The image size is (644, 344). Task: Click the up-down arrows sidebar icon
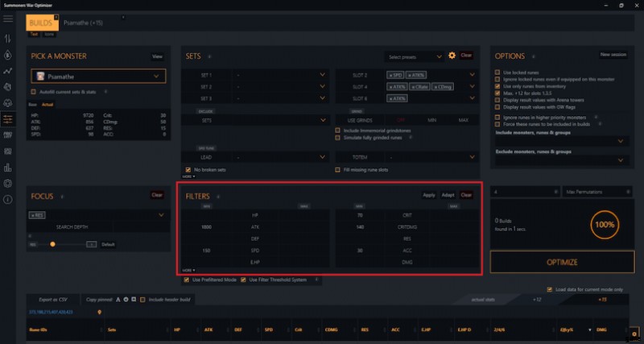click(x=8, y=39)
